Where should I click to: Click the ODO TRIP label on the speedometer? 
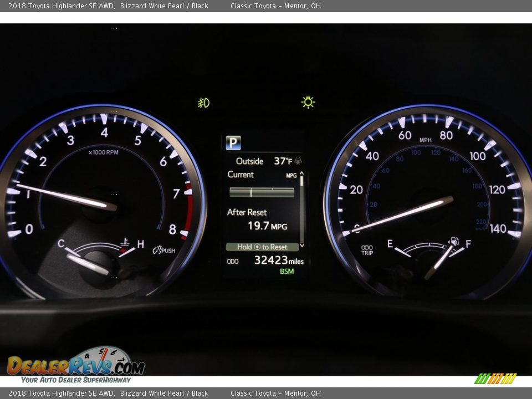tap(367, 250)
